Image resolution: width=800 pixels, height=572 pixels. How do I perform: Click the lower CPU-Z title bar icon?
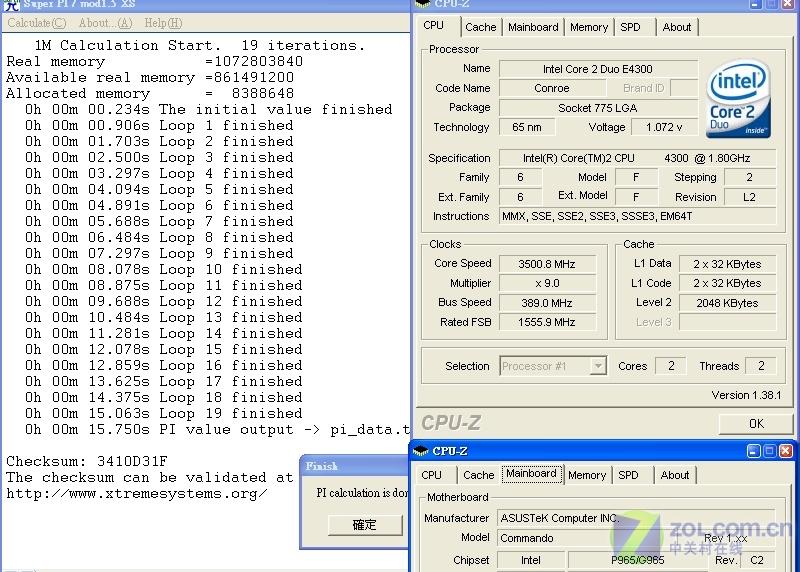tap(420, 451)
